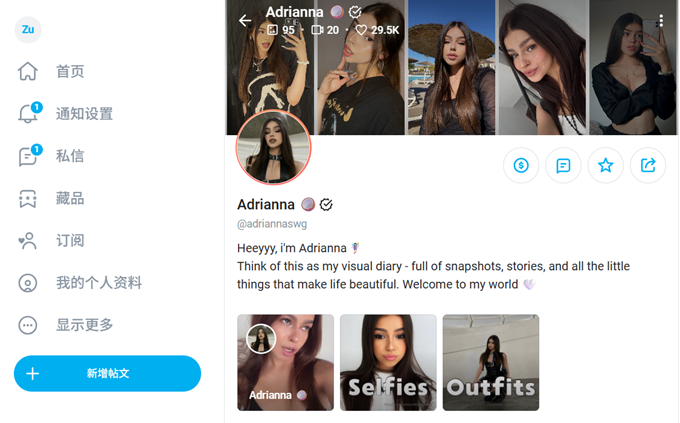
Task: Click the 订阅 subscriptions icon
Action: click(x=28, y=241)
